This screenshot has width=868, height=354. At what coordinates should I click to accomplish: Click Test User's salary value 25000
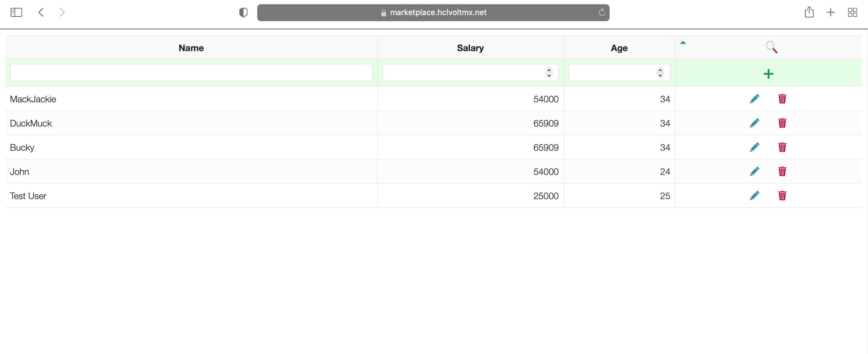tap(546, 196)
